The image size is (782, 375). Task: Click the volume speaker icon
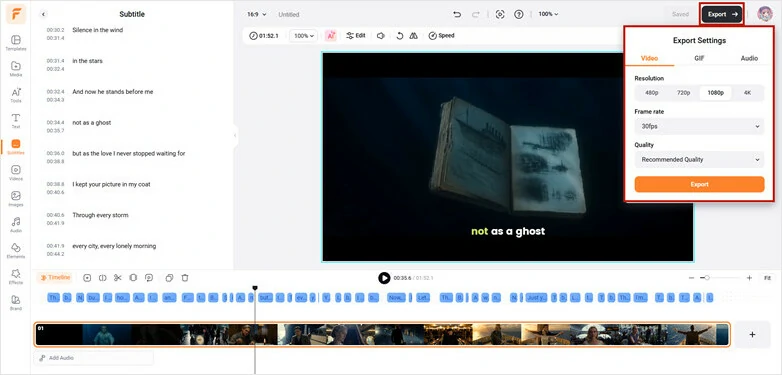[x=381, y=35]
